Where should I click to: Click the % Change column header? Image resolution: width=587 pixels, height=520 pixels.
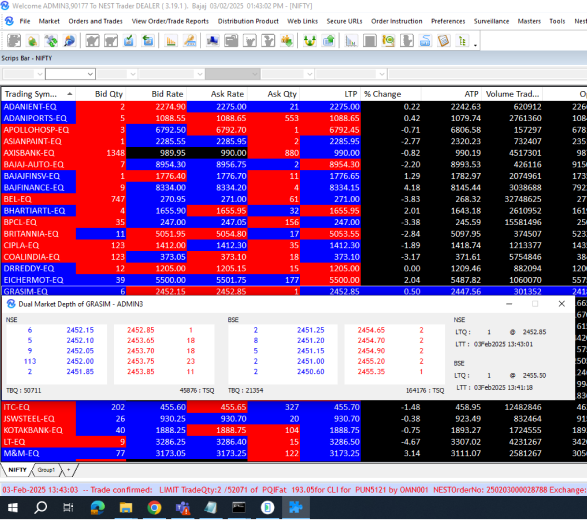(391, 94)
